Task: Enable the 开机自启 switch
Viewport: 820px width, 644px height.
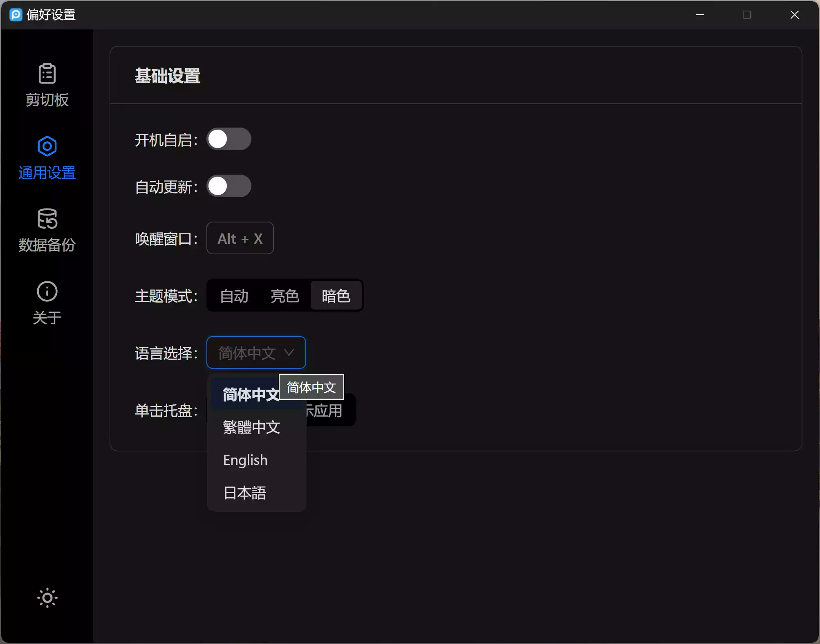Action: pyautogui.click(x=229, y=139)
